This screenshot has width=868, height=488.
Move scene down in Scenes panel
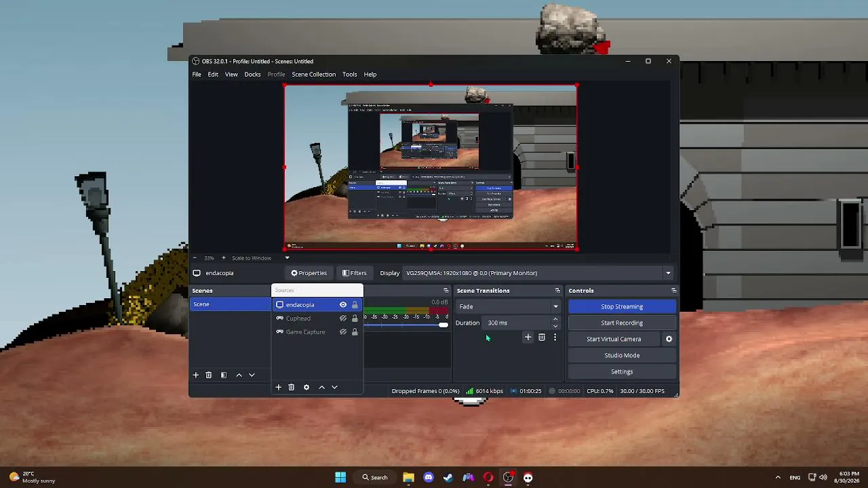[252, 375]
